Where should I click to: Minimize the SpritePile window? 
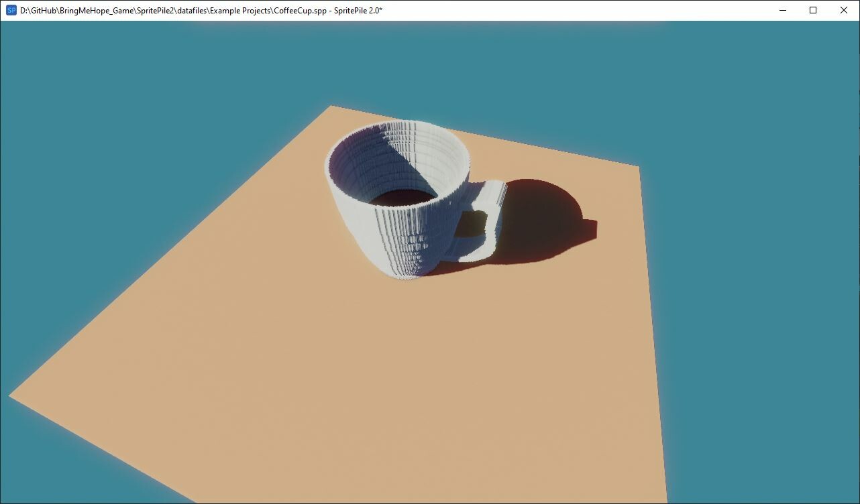(x=782, y=10)
